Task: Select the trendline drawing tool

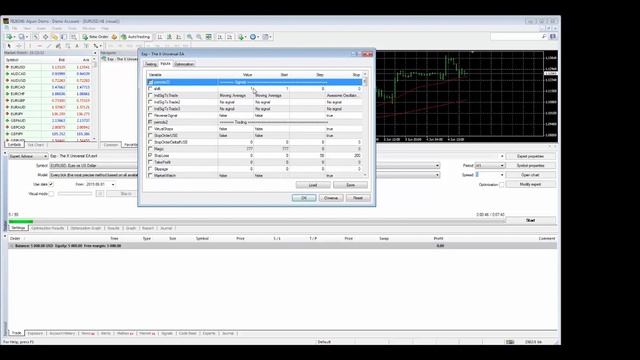Action: (49, 46)
